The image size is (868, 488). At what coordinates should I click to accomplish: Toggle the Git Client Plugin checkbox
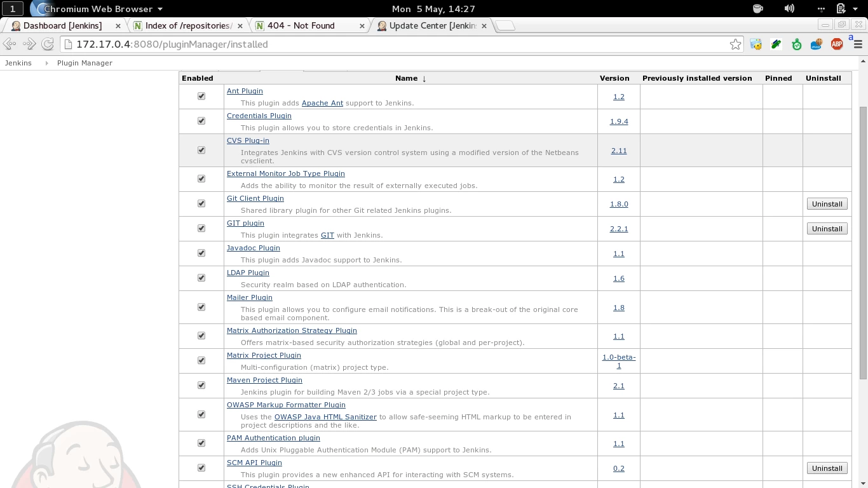coord(201,203)
